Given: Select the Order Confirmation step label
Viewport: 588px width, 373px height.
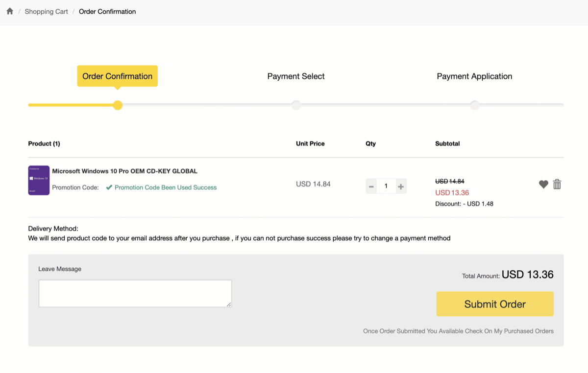Looking at the screenshot, I should tap(117, 76).
